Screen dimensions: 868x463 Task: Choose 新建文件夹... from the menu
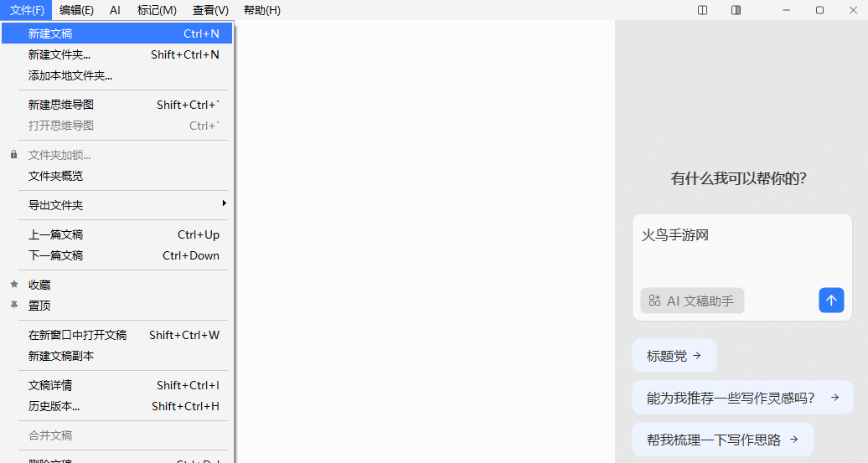(116, 54)
